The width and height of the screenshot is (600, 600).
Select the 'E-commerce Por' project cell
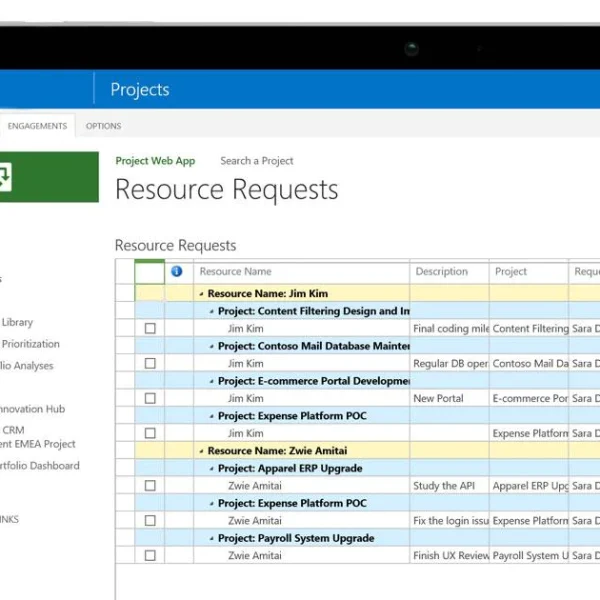[529, 398]
